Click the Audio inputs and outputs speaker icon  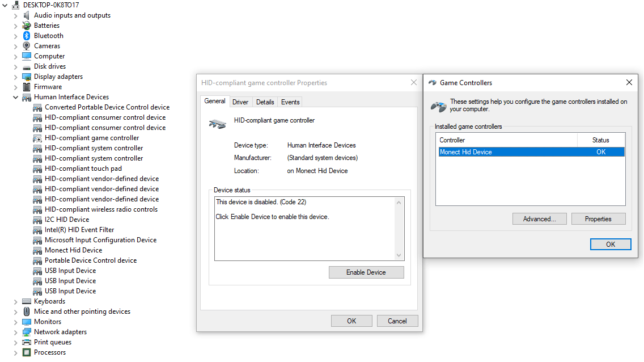[27, 15]
